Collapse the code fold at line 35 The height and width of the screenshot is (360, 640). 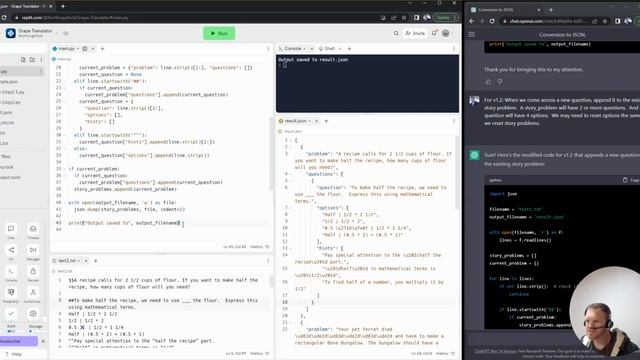point(65,169)
